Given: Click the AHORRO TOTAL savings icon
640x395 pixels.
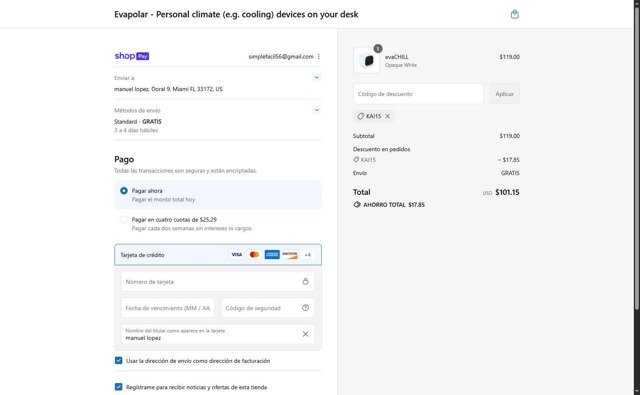Looking at the screenshot, I should (x=357, y=205).
